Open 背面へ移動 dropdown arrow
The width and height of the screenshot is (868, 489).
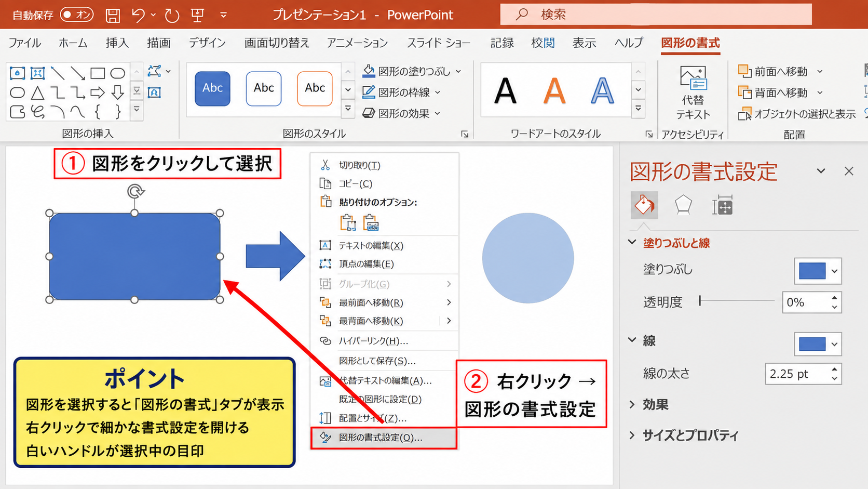click(x=820, y=92)
